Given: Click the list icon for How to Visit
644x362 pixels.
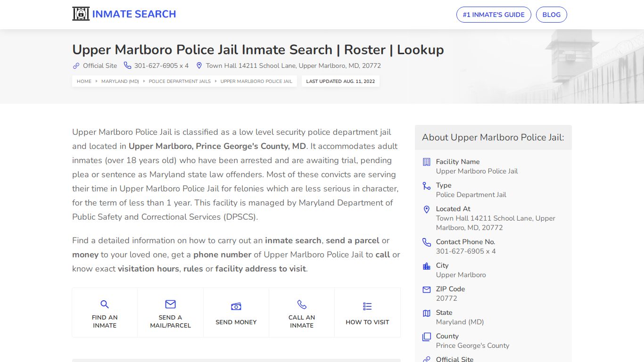Looking at the screenshot, I should [x=367, y=307].
